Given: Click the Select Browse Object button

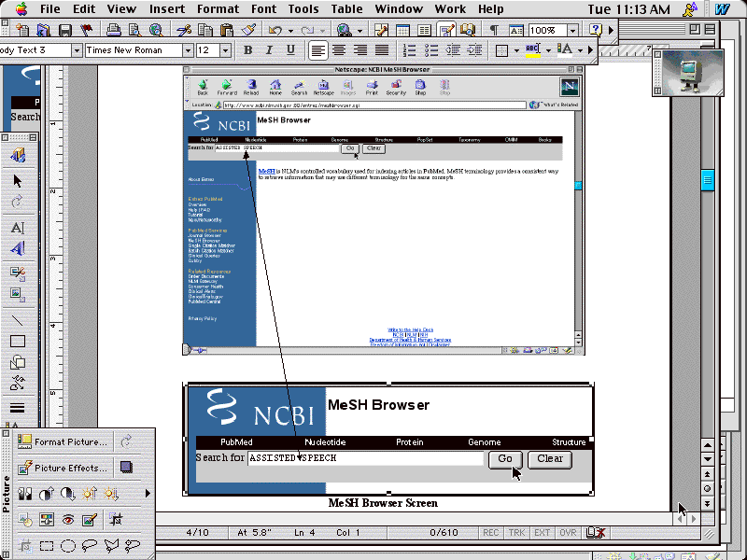Looking at the screenshot, I should tap(708, 488).
